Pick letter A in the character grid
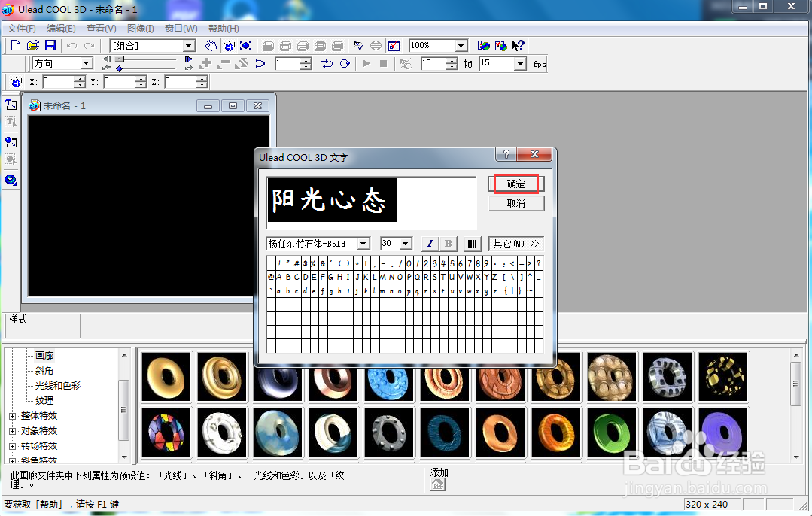812x516 pixels. pyautogui.click(x=279, y=277)
